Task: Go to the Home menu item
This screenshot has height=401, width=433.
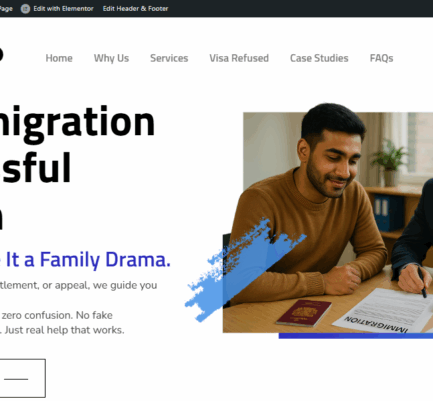Action: click(x=59, y=58)
